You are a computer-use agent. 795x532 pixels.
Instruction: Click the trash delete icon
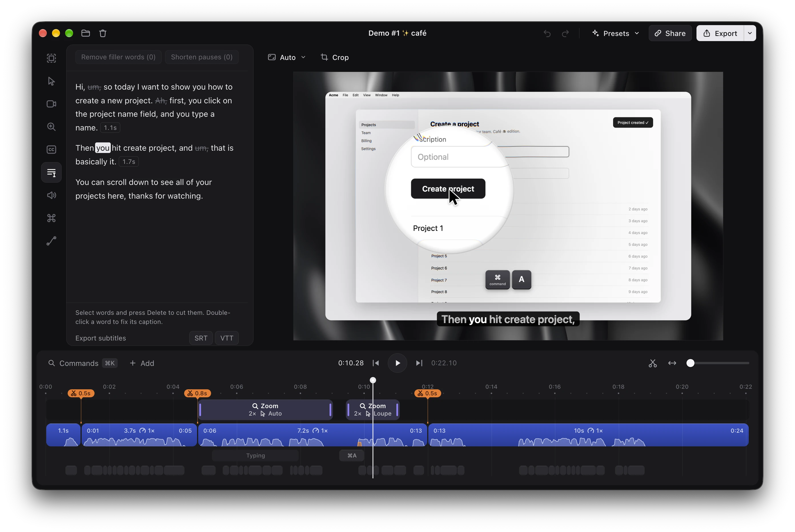pyautogui.click(x=103, y=33)
